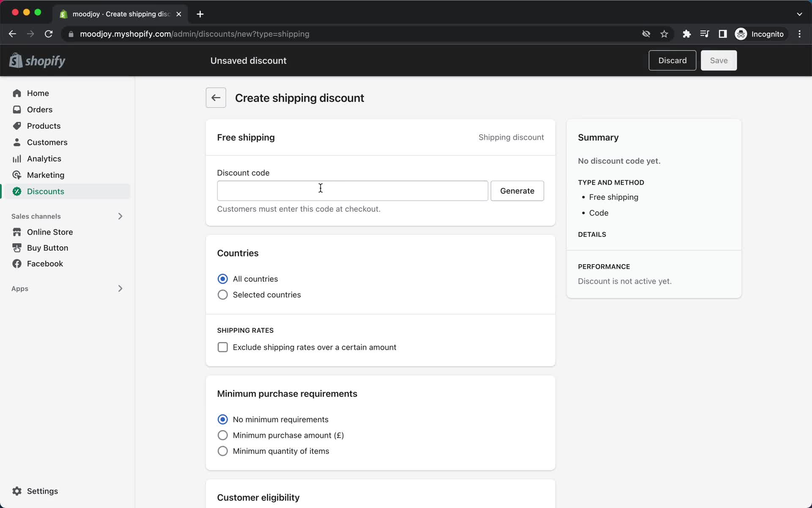The width and height of the screenshot is (812, 508).
Task: Open Customers in sidebar
Action: (47, 142)
